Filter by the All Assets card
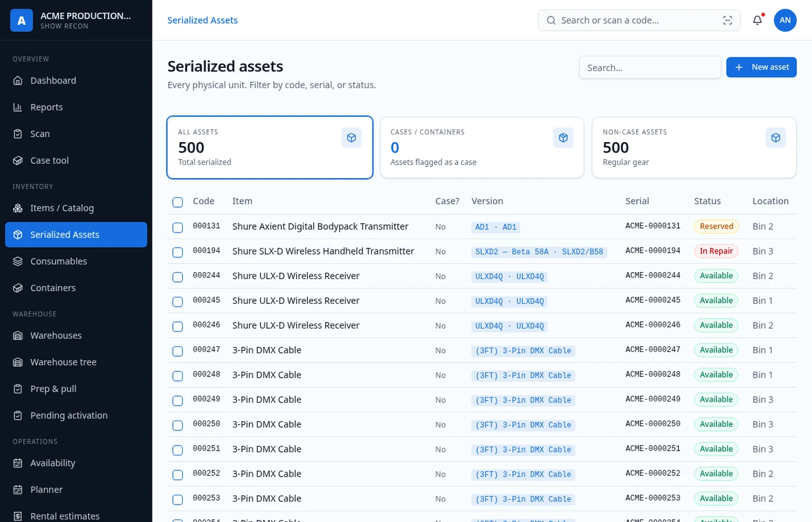812x522 pixels. (270, 147)
